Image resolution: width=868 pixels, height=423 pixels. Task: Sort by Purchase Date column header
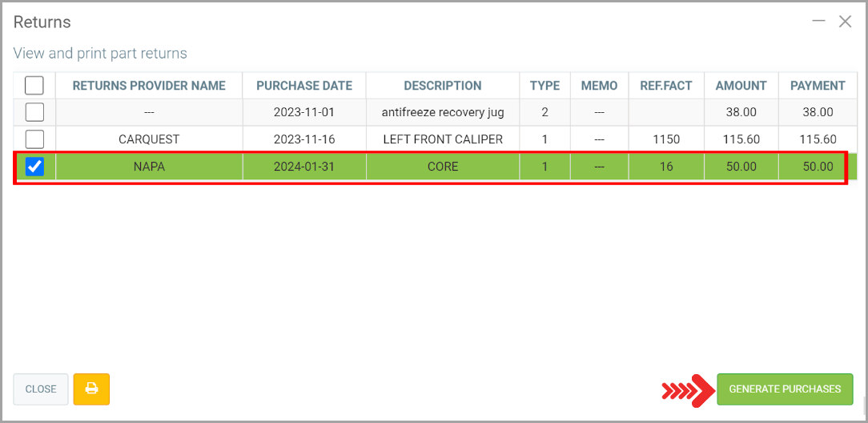click(x=304, y=86)
